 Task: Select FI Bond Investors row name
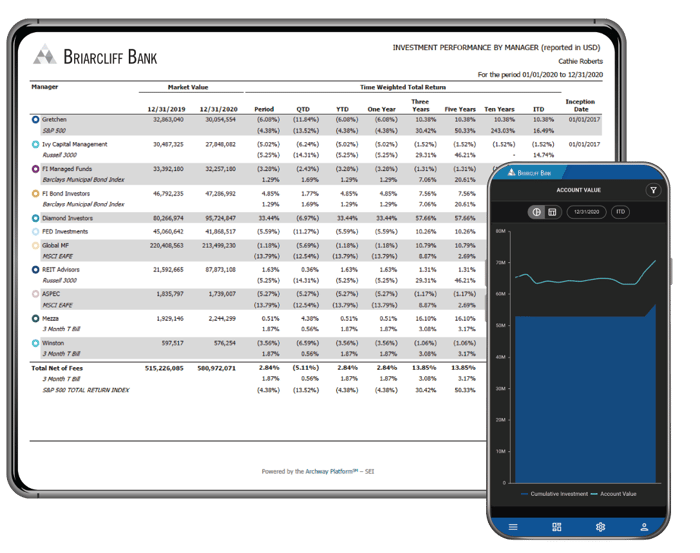[x=66, y=194]
